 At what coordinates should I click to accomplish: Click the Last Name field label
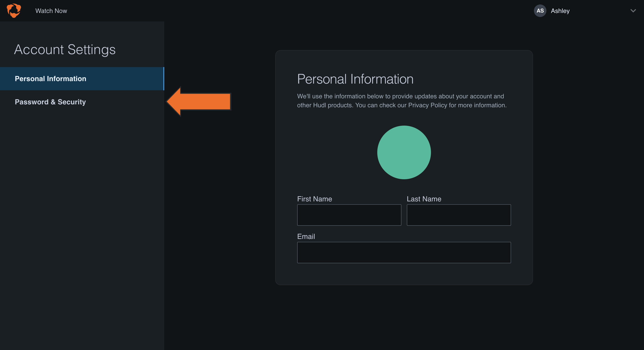[424, 199]
